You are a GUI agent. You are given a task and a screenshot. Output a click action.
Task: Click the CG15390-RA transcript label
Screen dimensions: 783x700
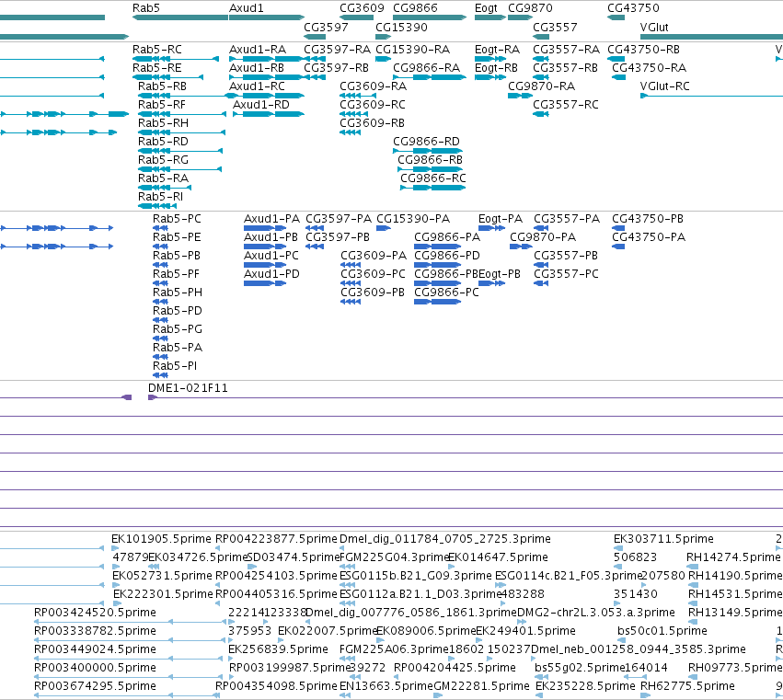click(412, 50)
